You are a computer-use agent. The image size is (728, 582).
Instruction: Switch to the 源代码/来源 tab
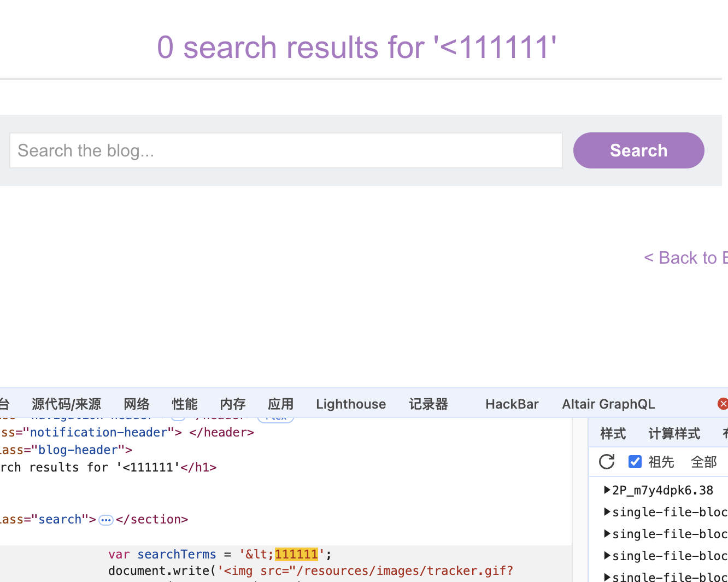pyautogui.click(x=66, y=404)
